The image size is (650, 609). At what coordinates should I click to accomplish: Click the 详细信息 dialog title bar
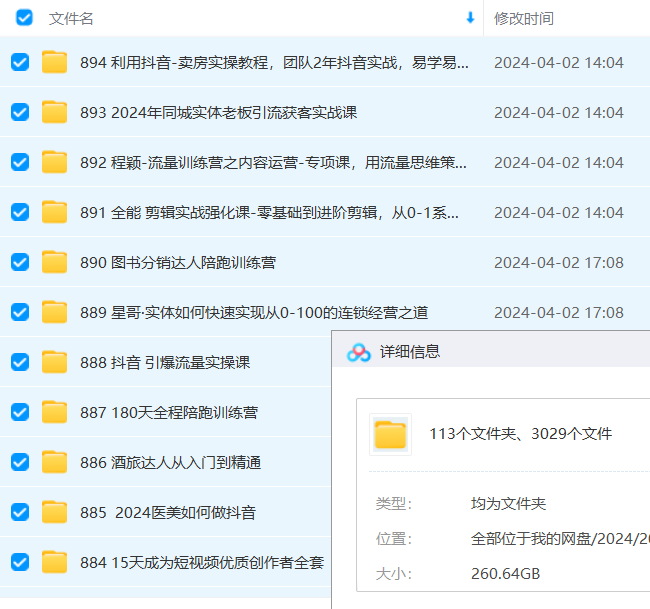click(500, 352)
